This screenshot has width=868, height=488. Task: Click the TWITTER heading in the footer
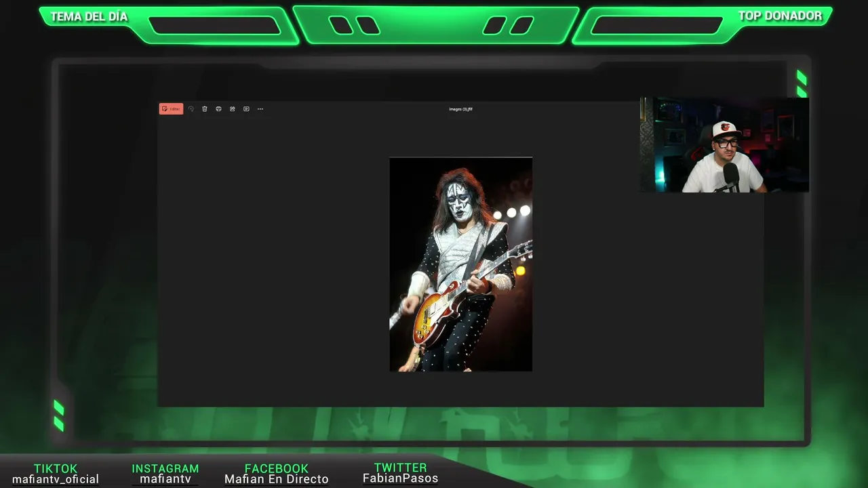[401, 468]
